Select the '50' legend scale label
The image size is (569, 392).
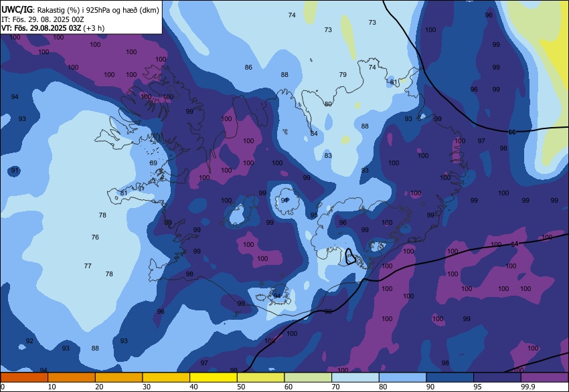coord(241,387)
